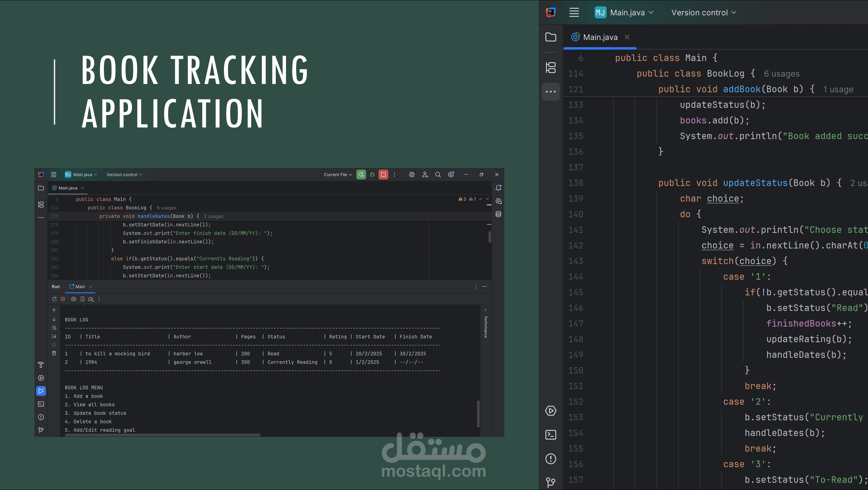Select the Main.java editor tab in the small IDE
Screen dimensions: 868x490
pyautogui.click(x=67, y=188)
